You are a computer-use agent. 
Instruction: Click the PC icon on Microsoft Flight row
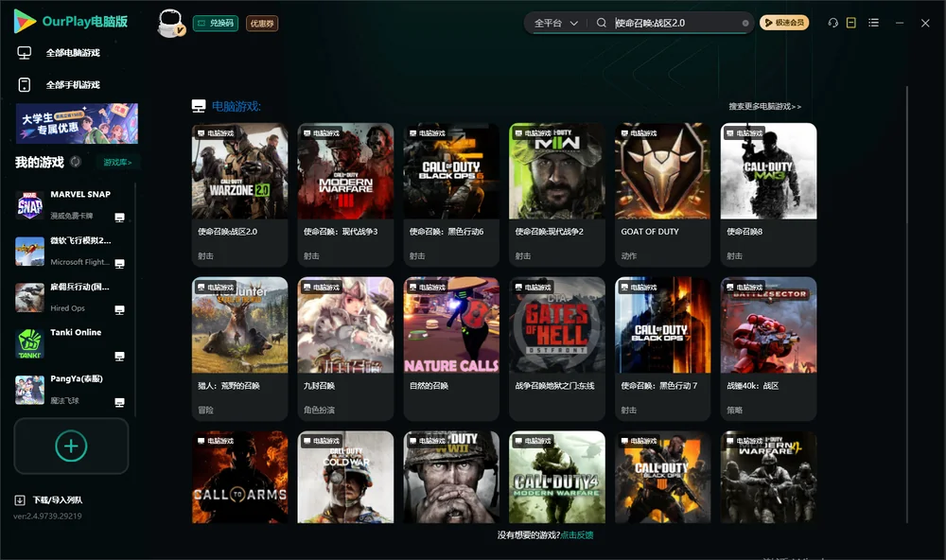click(x=119, y=264)
